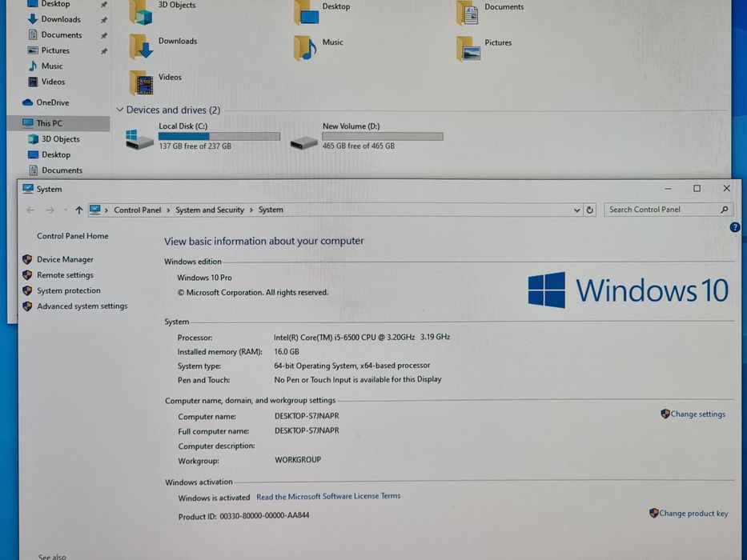Open Remote settings
The height and width of the screenshot is (560, 747).
pos(65,275)
